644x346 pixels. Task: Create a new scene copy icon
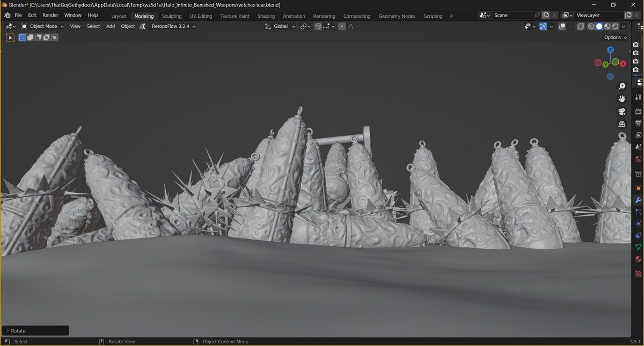click(x=546, y=16)
